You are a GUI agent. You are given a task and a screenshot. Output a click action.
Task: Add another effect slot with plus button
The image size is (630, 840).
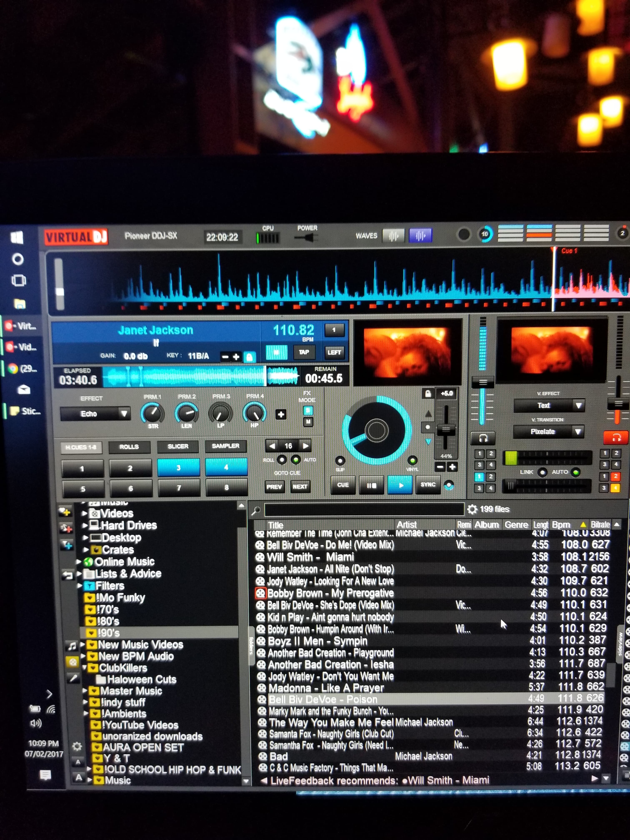click(281, 415)
